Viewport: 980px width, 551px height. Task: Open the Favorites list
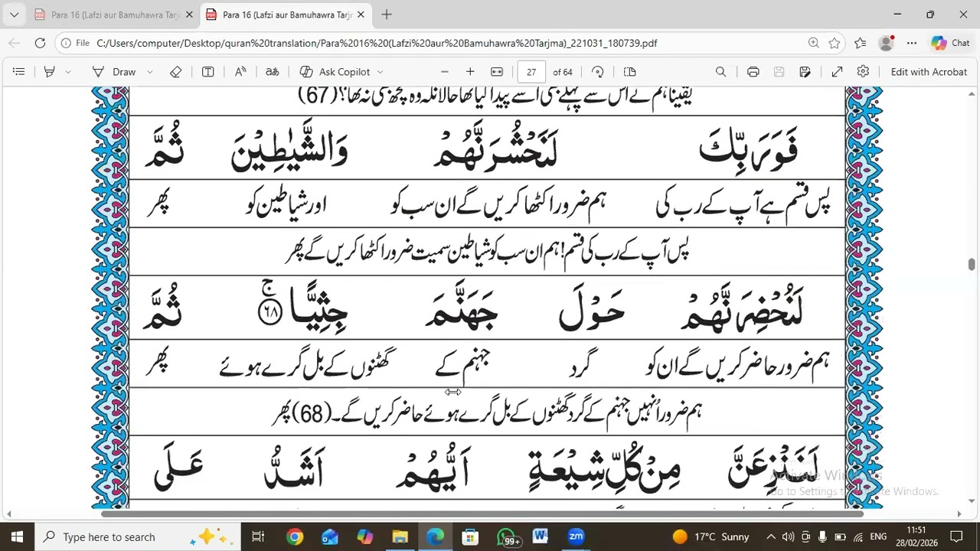pos(861,43)
